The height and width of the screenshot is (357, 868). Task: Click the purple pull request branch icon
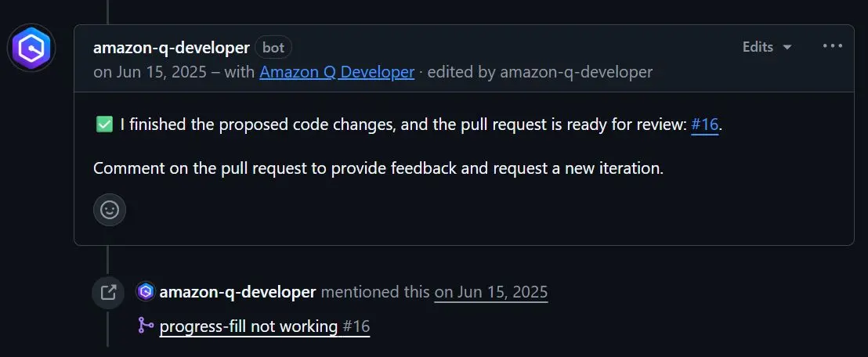pos(146,326)
